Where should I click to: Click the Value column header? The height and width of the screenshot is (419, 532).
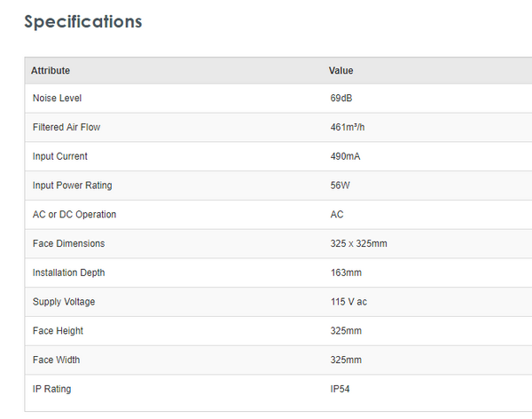click(341, 70)
